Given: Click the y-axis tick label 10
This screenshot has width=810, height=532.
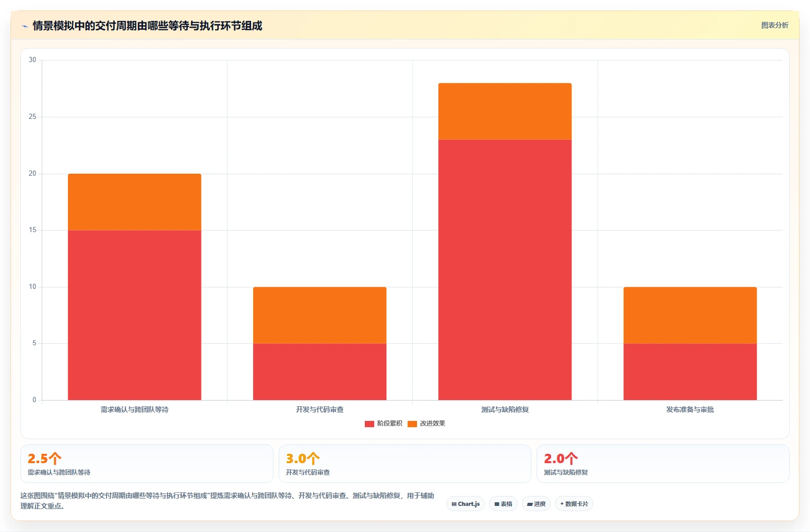Looking at the screenshot, I should (x=32, y=287).
